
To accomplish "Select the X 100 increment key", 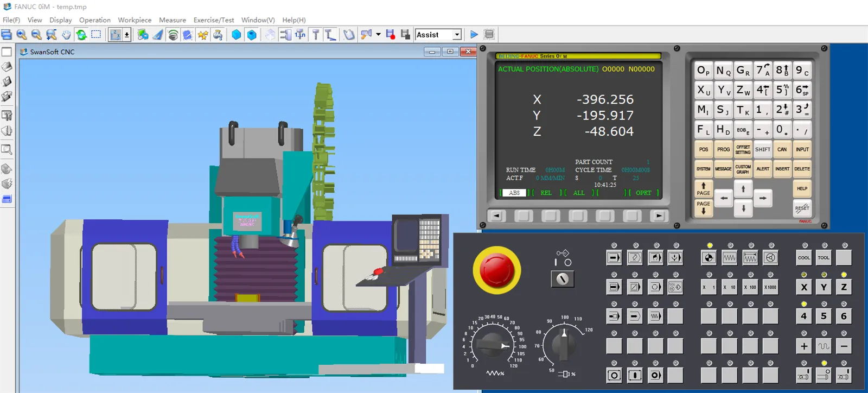I will (750, 287).
